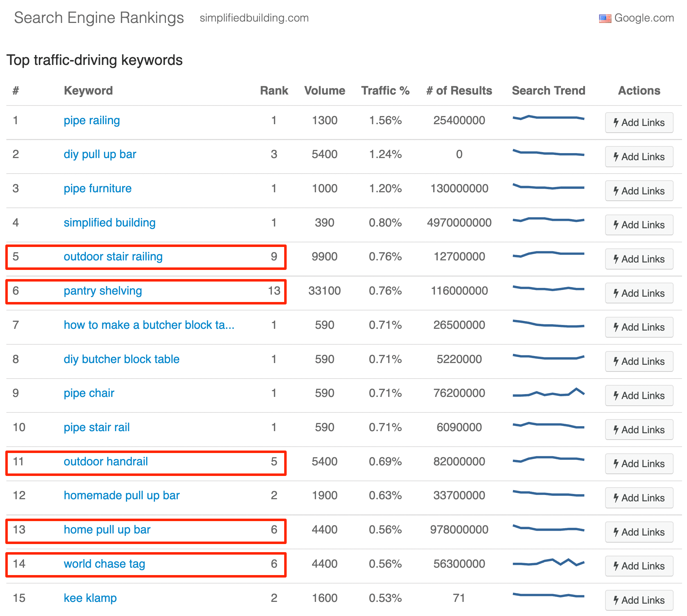
Task: Click the lightning icon on pipe railing's Add Links
Action: (616, 122)
